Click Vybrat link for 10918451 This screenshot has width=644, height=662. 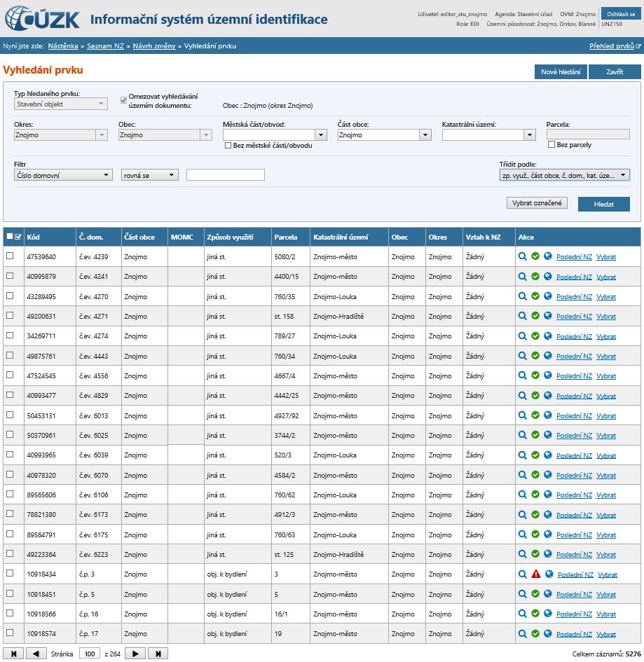pos(606,595)
